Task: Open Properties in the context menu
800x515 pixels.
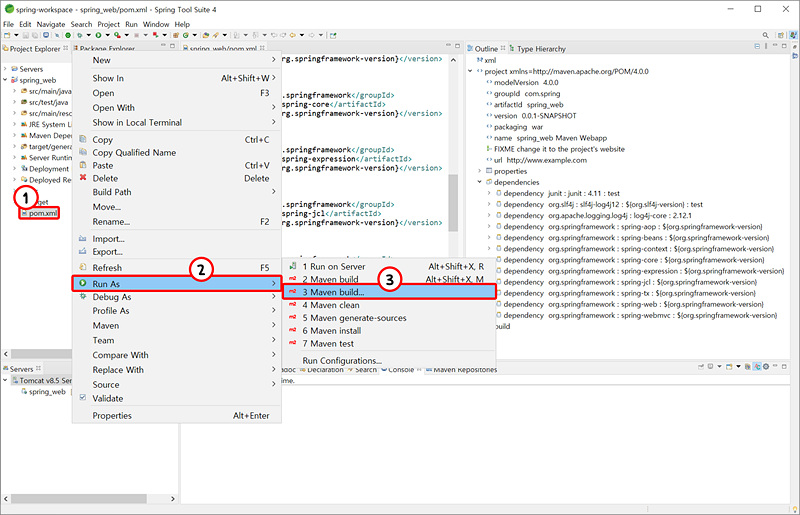Action: pos(177,415)
